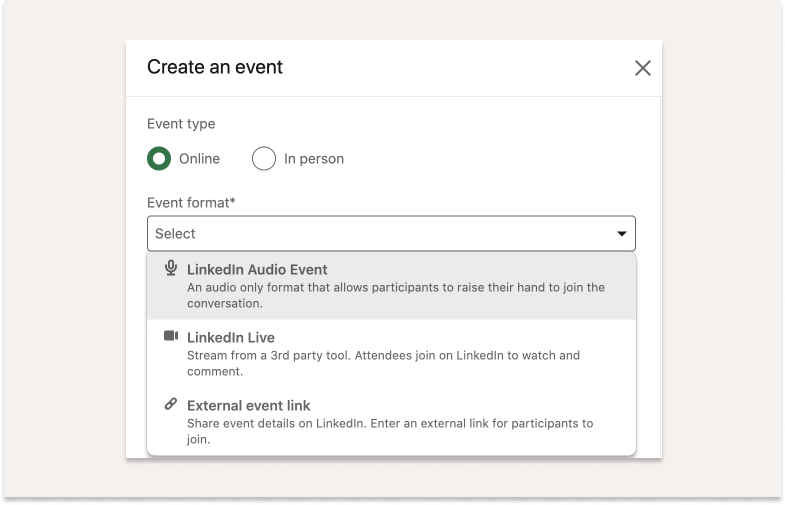Click the Event type label
The image size is (785, 505).
click(181, 124)
